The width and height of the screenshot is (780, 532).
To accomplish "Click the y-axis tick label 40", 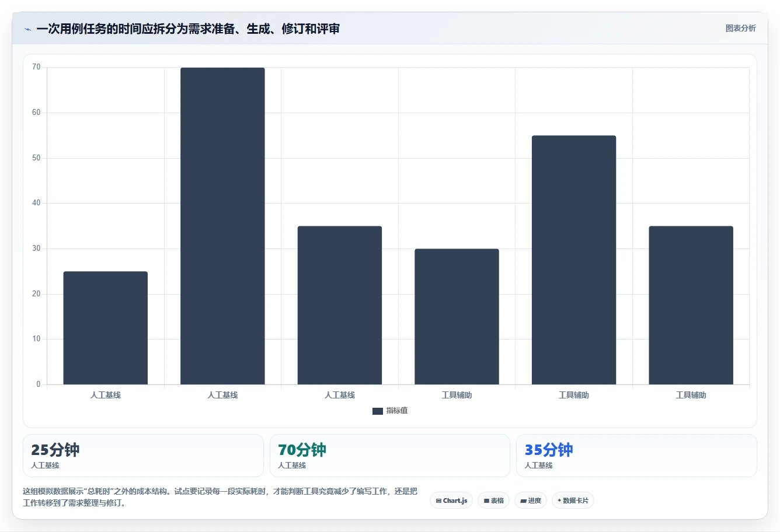I will [x=36, y=203].
